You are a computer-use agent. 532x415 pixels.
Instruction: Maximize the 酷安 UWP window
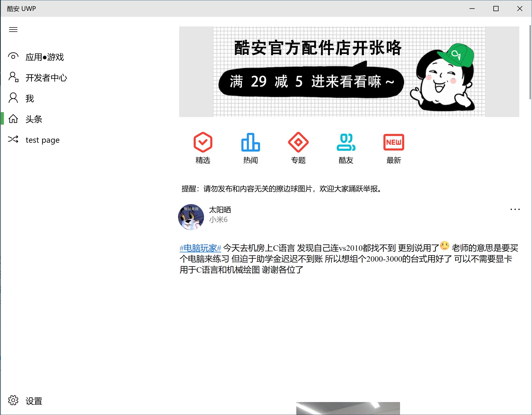click(x=496, y=9)
